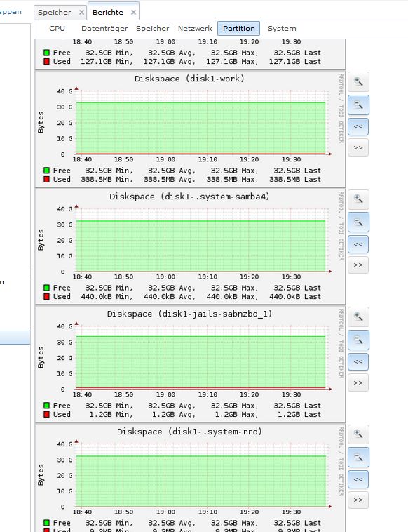The image size is (408, 532).
Task: Zoom out on the disk1-jails-sabnzbd_1 graph
Action: 358,340
